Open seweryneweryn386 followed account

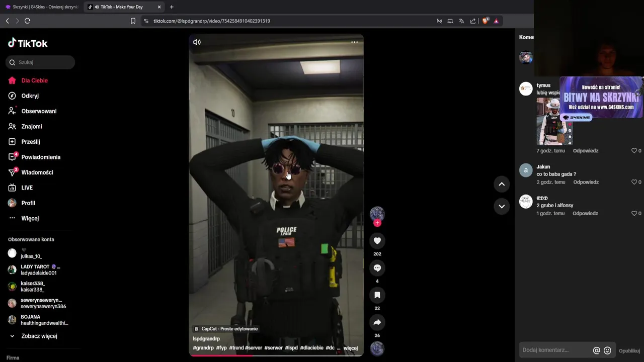(x=38, y=303)
